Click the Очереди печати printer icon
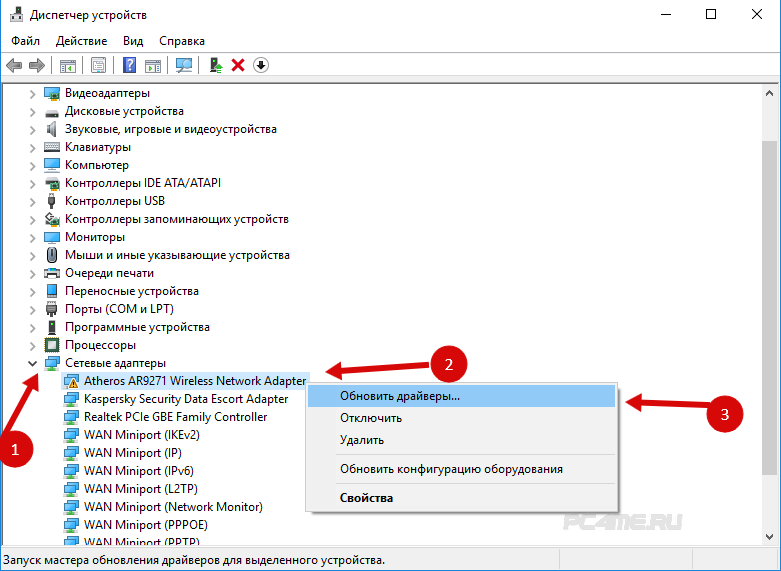The image size is (781, 571). pos(52,273)
